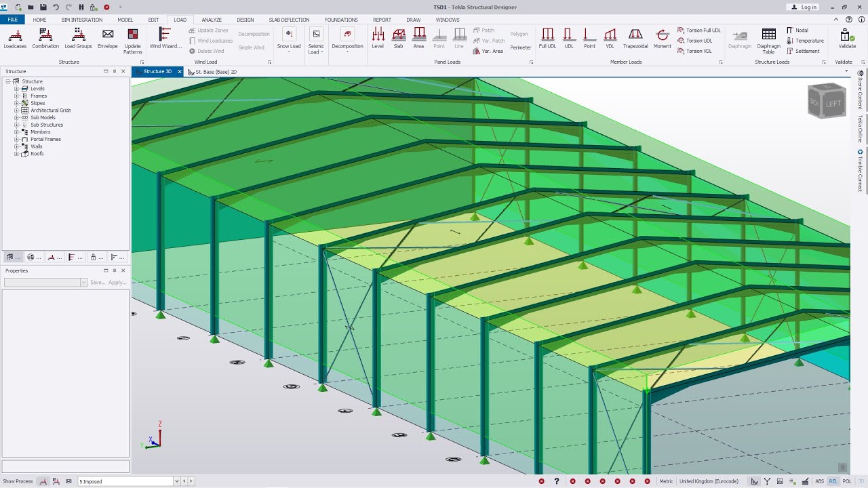Open the Seismic Load dropdown

[x=316, y=41]
